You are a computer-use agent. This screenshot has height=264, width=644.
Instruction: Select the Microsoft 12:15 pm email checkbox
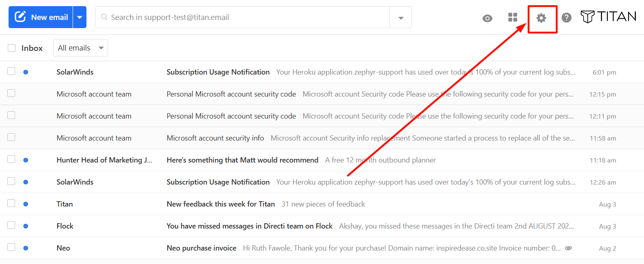[11, 93]
